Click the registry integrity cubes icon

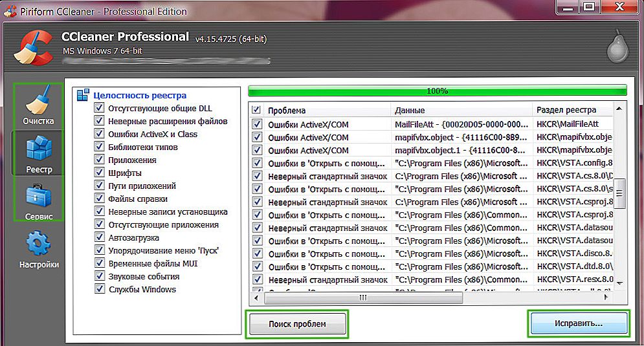tap(83, 95)
